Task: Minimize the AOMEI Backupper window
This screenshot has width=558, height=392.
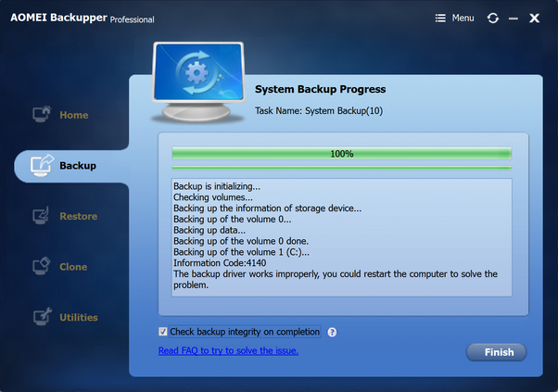Action: pyautogui.click(x=514, y=19)
